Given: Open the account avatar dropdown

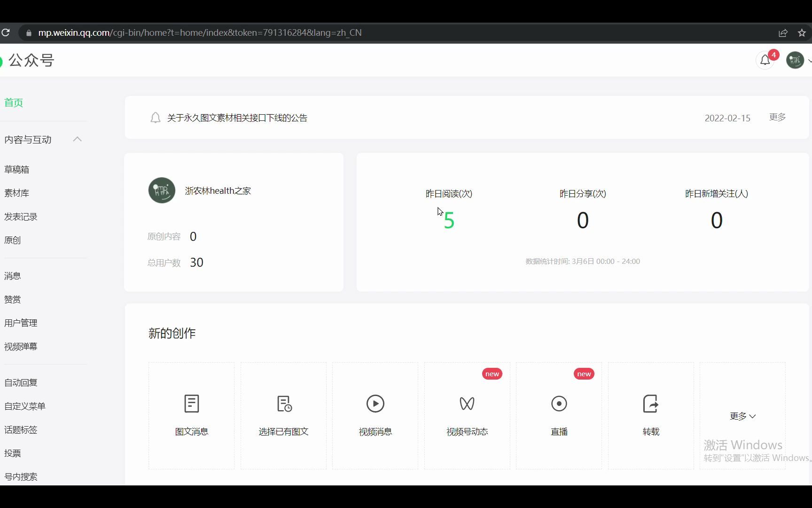Looking at the screenshot, I should coord(795,60).
